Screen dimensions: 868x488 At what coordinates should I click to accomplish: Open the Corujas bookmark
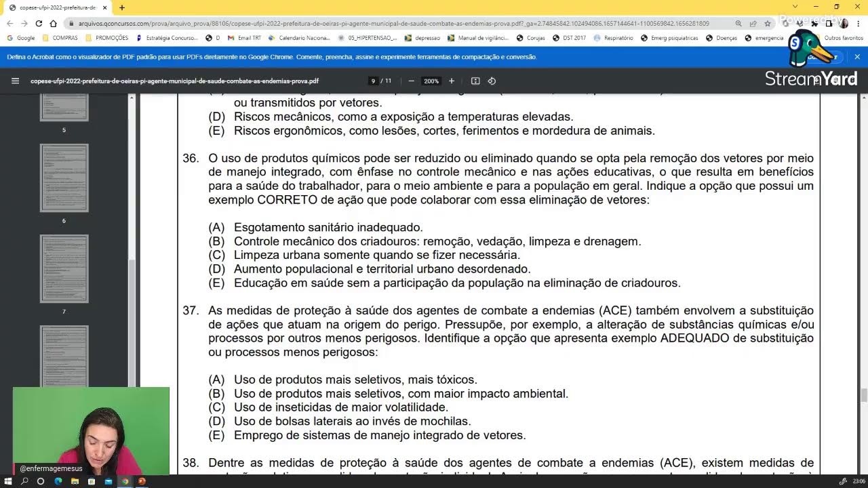[x=530, y=38]
